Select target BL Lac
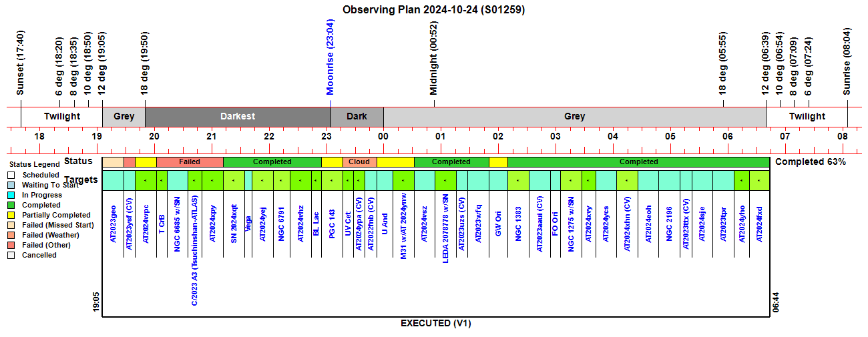This screenshot has width=868, height=337. click(x=316, y=224)
